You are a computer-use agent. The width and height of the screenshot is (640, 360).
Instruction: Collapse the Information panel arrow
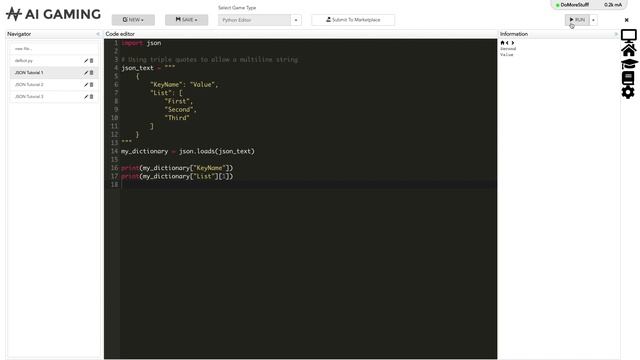pos(616,34)
